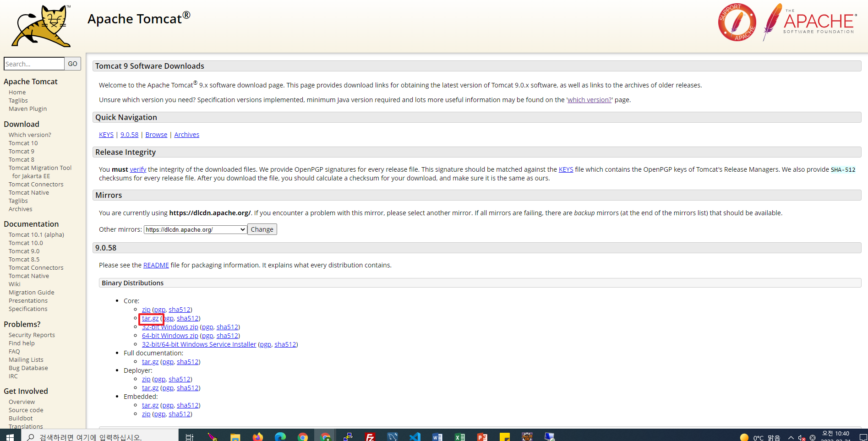Open FileZilla from the taskbar
868x441 pixels.
[370, 436]
